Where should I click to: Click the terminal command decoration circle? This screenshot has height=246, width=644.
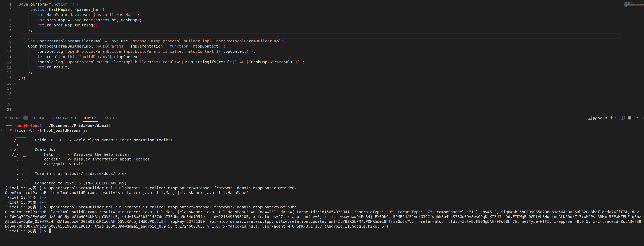2,130
